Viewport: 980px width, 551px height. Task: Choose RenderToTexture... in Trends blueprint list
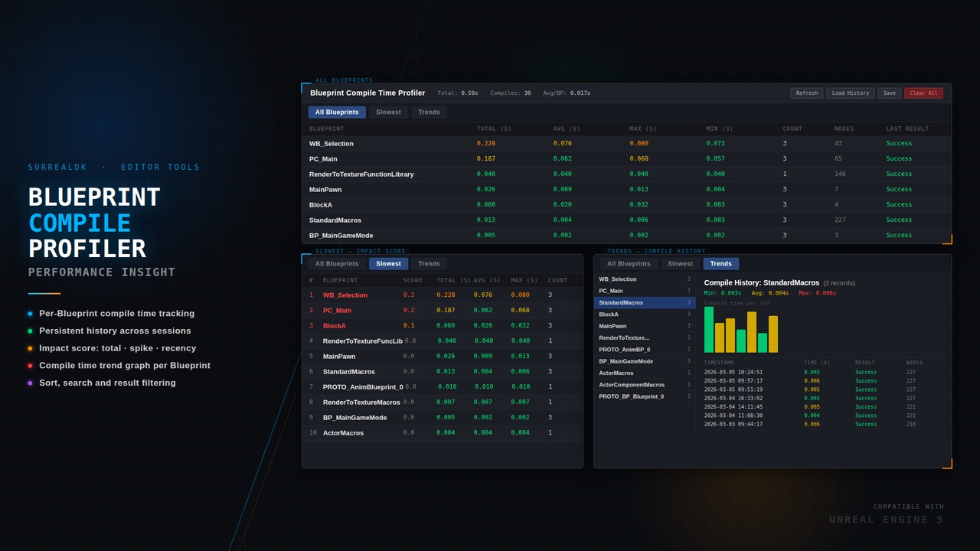point(645,337)
